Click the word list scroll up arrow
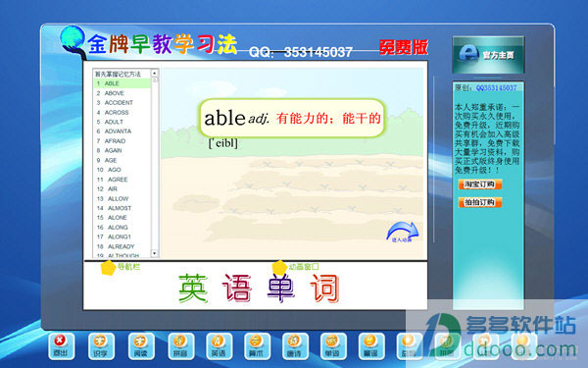Viewport: 588px width, 368px height. click(x=154, y=73)
